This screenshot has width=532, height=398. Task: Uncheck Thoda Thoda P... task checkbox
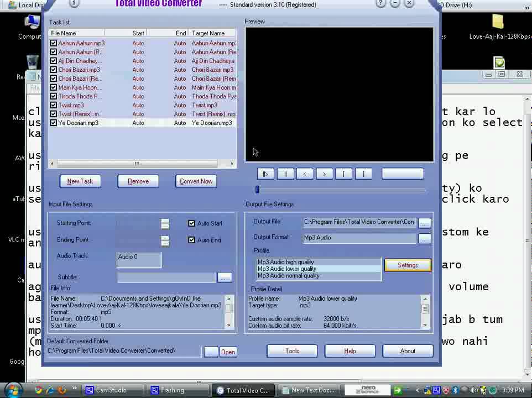pyautogui.click(x=53, y=96)
